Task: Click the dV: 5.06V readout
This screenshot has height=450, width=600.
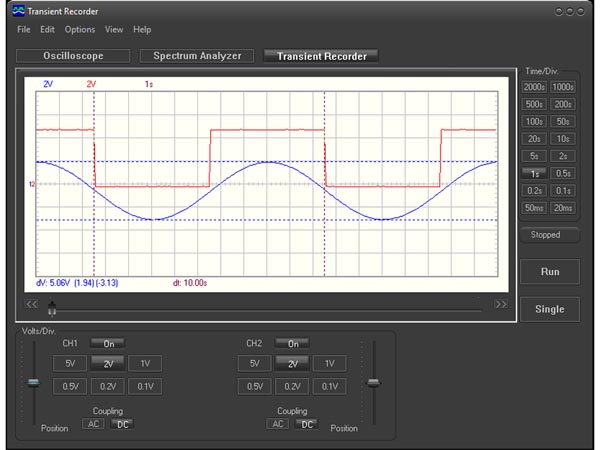Action: 53,283
